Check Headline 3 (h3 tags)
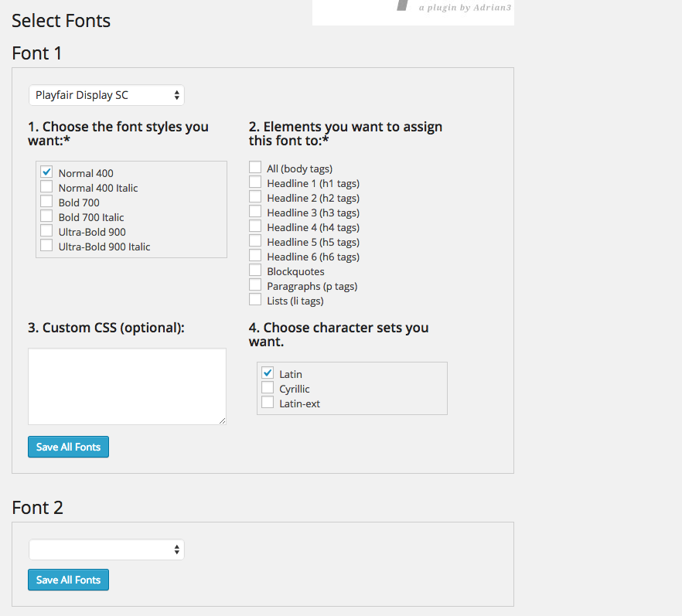Image resolution: width=682 pixels, height=616 pixels. click(255, 211)
